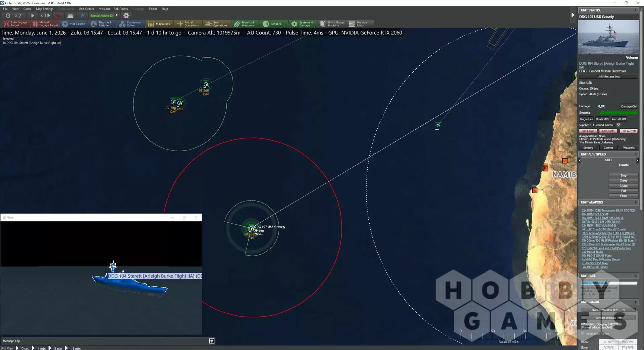This screenshot has width=644, height=350.
Task: Open the Unit Message Log button
Action: 608,76
